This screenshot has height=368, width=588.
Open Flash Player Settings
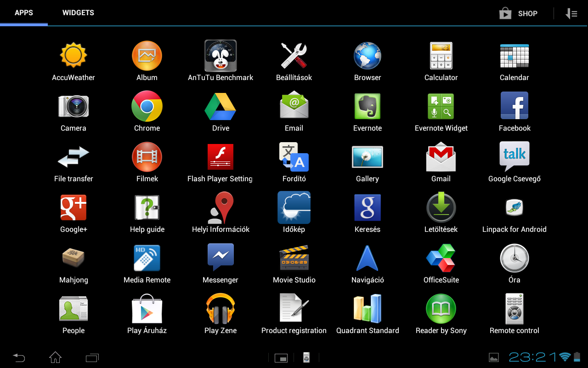220,162
